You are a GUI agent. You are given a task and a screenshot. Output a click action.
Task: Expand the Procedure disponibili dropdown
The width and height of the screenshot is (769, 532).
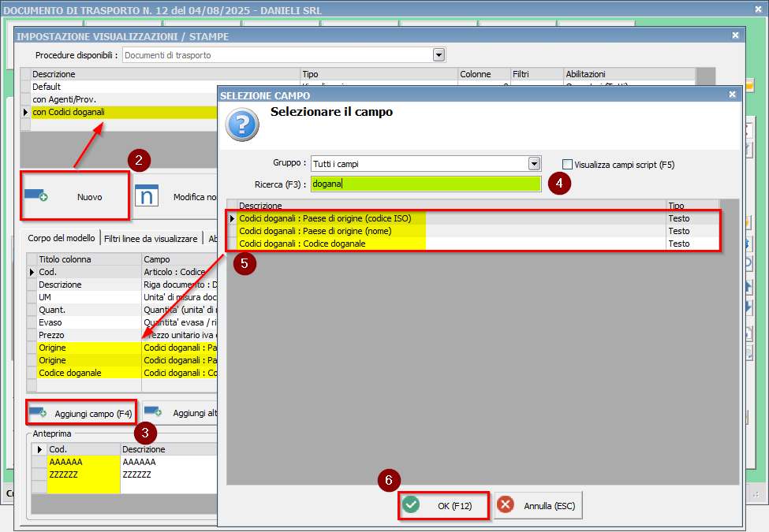tap(439, 55)
